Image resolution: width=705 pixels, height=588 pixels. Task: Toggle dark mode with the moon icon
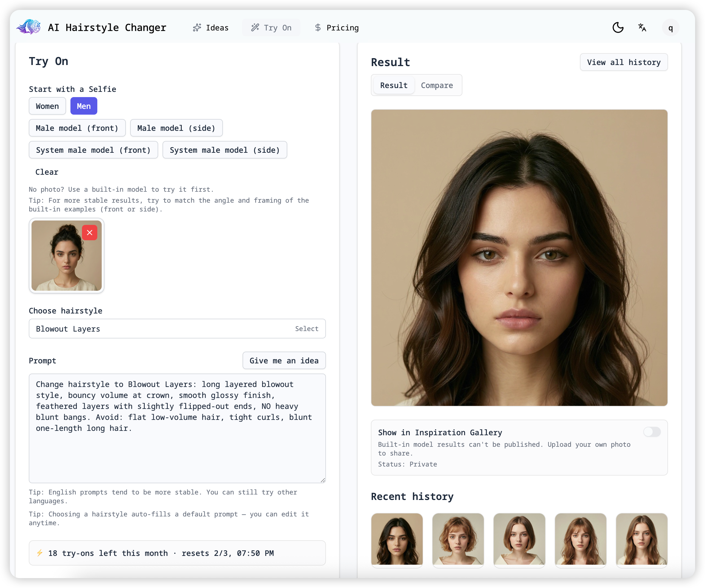(x=618, y=27)
